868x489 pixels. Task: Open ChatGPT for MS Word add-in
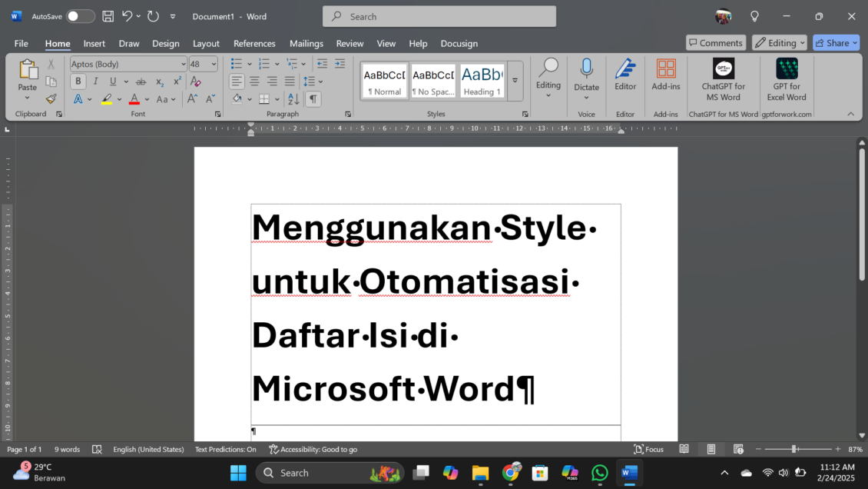click(x=723, y=80)
